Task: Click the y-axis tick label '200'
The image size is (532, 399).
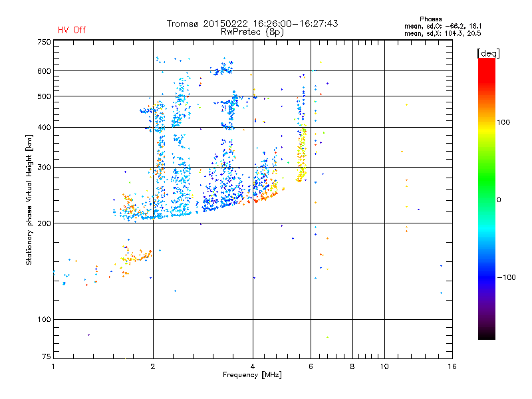Action: [44, 223]
